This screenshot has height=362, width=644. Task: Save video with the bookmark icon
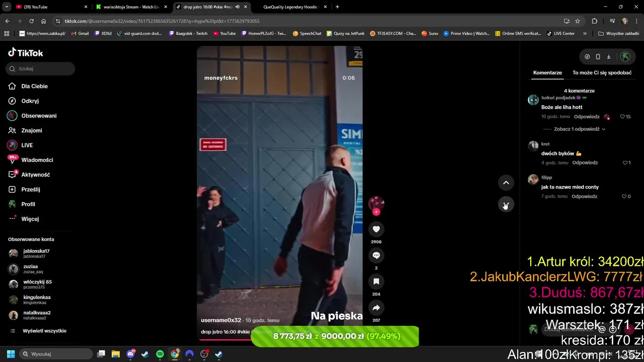(376, 282)
